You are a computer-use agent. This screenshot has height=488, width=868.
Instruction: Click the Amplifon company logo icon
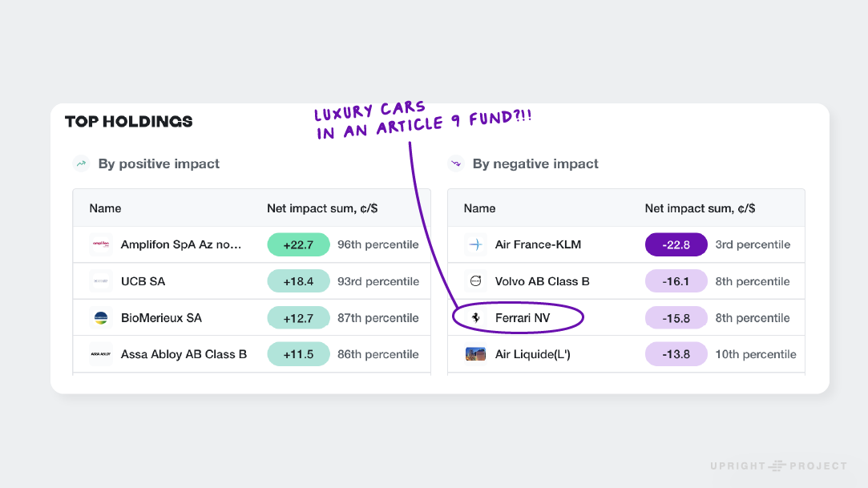(x=100, y=244)
